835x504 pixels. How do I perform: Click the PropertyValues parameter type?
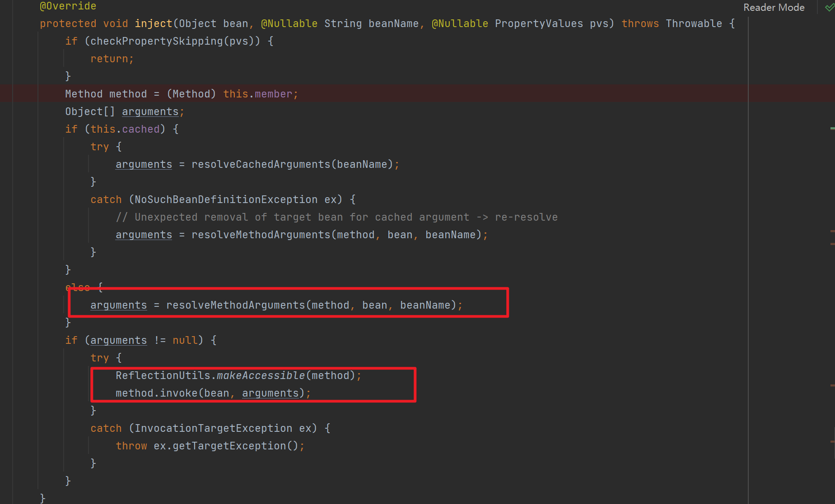(539, 23)
